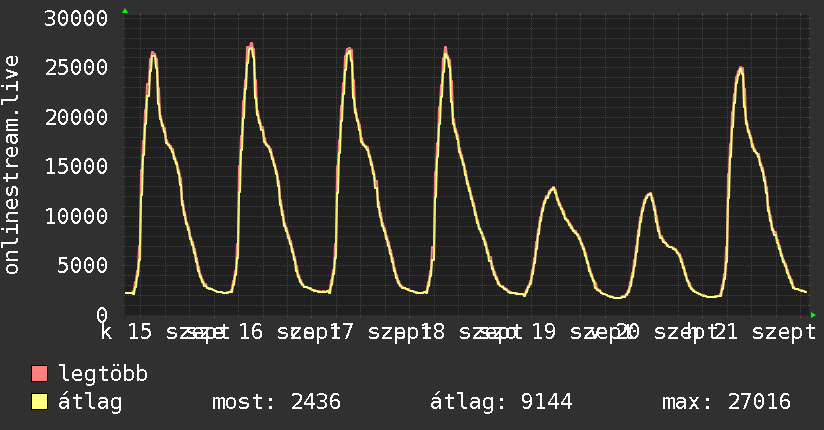
Task: Click the '15' date label on x-axis
Action: point(140,332)
